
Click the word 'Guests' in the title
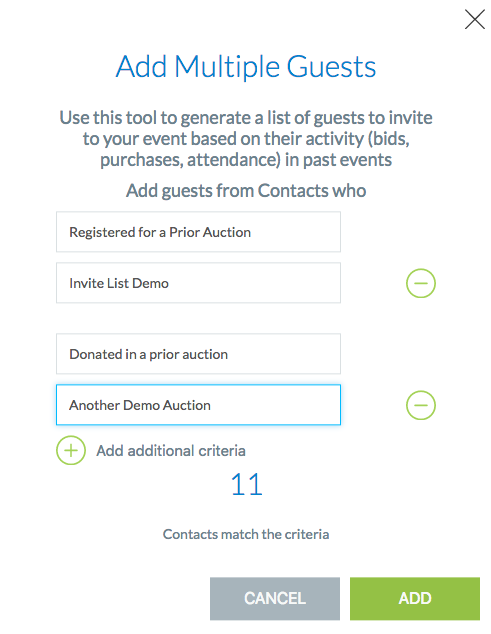[x=332, y=67]
